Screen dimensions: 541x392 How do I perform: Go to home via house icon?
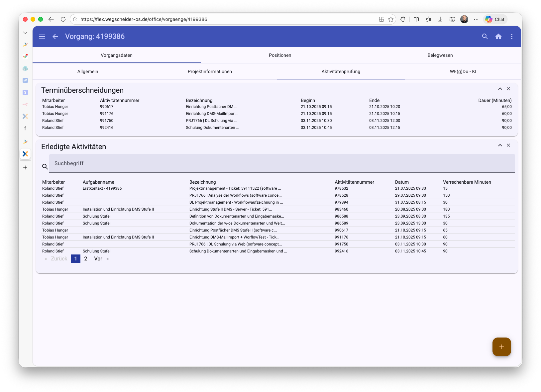pyautogui.click(x=498, y=37)
